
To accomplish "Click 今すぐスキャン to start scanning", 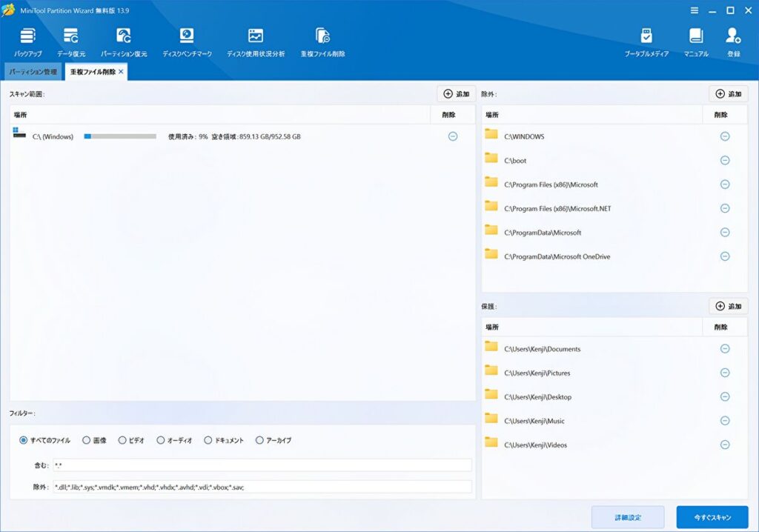I will coord(712,517).
